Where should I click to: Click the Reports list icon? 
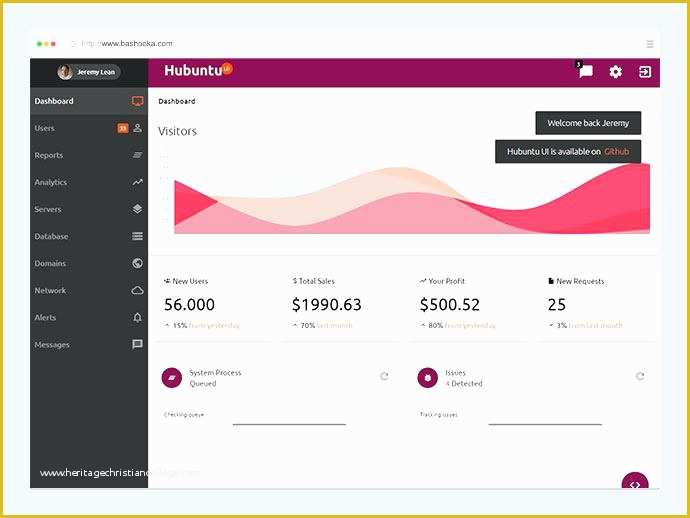click(137, 155)
